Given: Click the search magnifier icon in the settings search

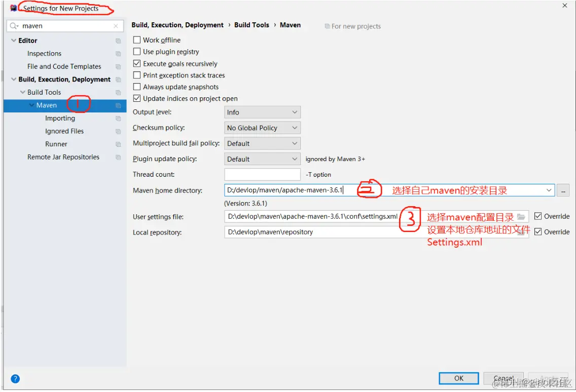Looking at the screenshot, I should click(14, 26).
